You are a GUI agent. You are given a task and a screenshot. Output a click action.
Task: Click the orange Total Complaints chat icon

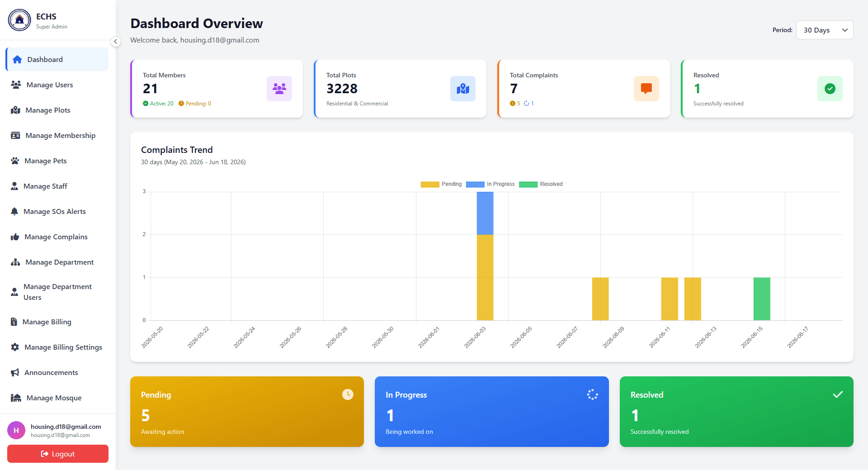tap(646, 89)
